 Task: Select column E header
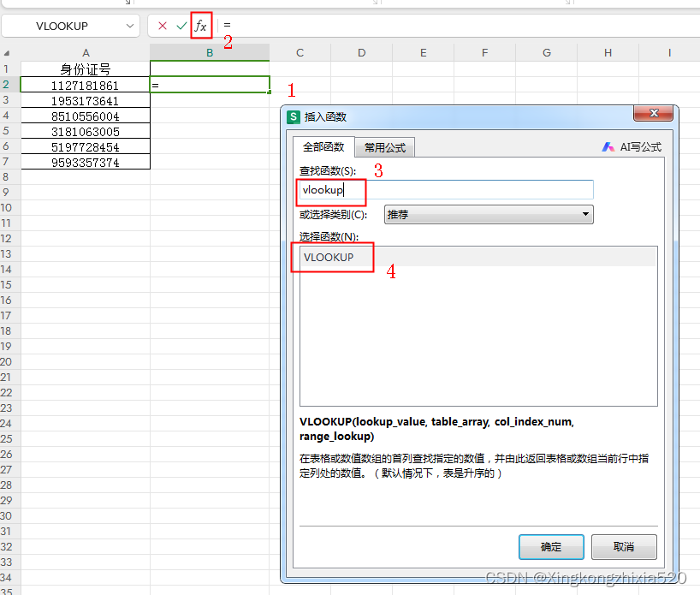[x=424, y=53]
